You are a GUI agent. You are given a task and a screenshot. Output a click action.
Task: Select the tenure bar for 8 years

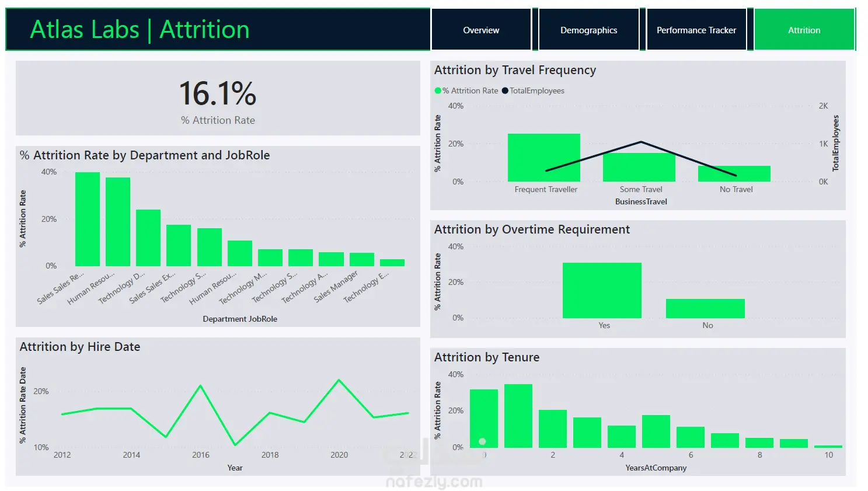pyautogui.click(x=759, y=443)
